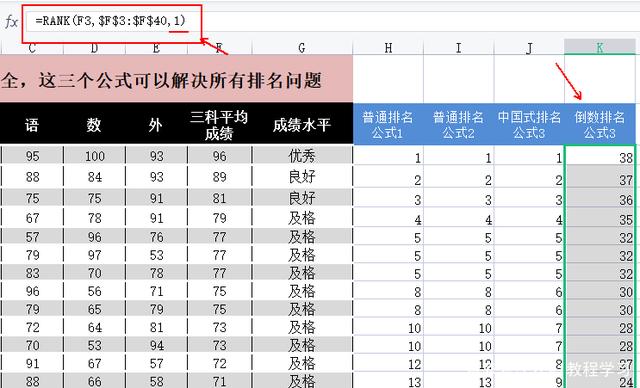
Task: Select the reverse rank 37 cell
Action: tap(600, 177)
